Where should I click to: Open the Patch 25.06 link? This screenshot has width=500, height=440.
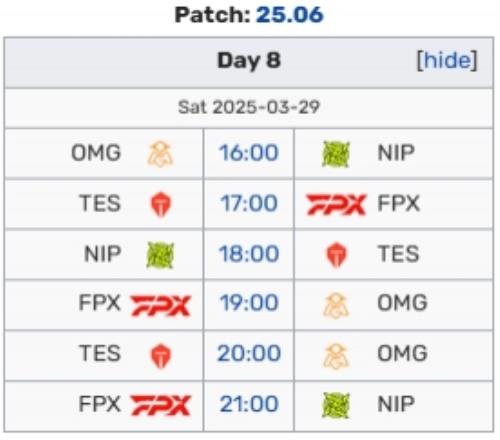(x=290, y=15)
